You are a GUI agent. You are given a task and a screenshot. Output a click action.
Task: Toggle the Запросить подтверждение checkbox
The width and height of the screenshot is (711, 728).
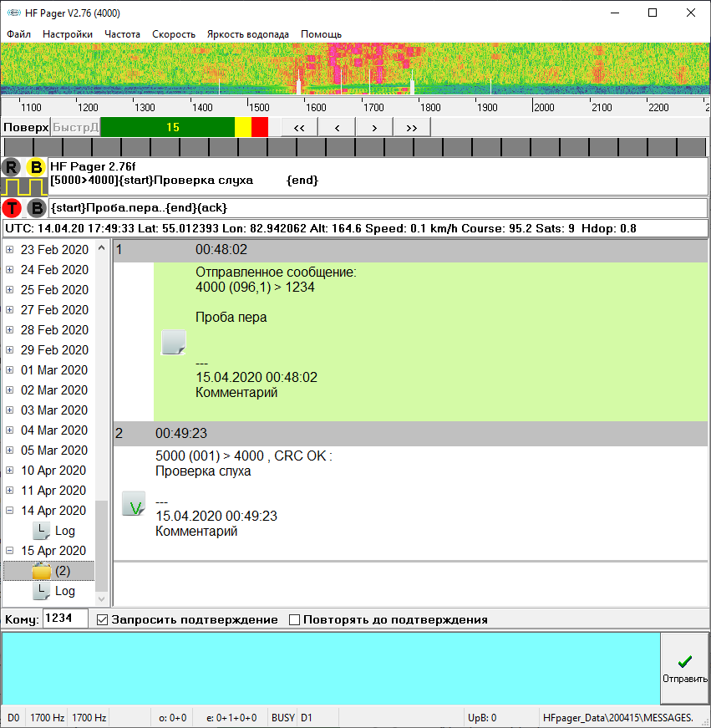[103, 620]
